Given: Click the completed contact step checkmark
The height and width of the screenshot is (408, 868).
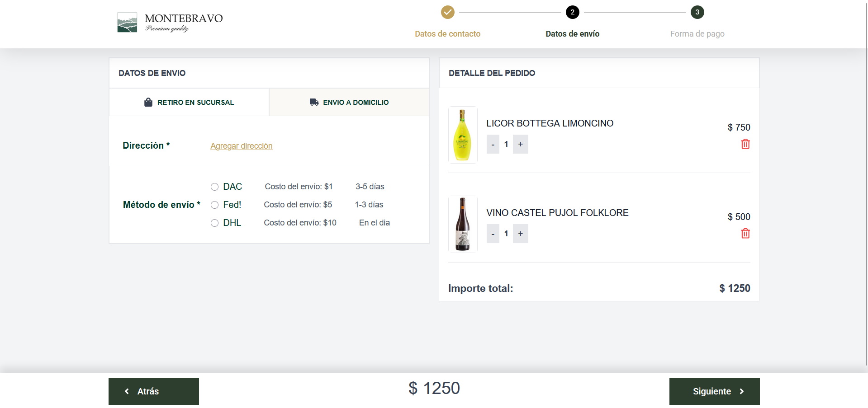Looking at the screenshot, I should click(447, 12).
